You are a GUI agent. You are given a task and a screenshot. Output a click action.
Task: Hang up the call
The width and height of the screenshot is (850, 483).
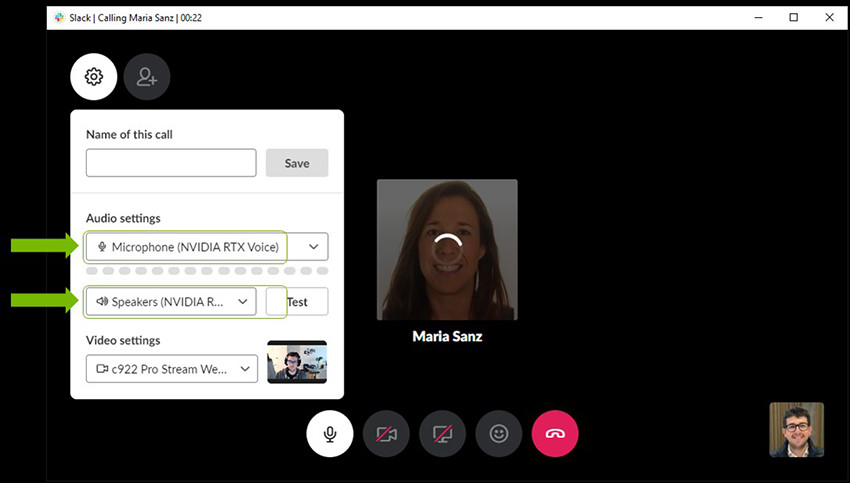tap(554, 434)
